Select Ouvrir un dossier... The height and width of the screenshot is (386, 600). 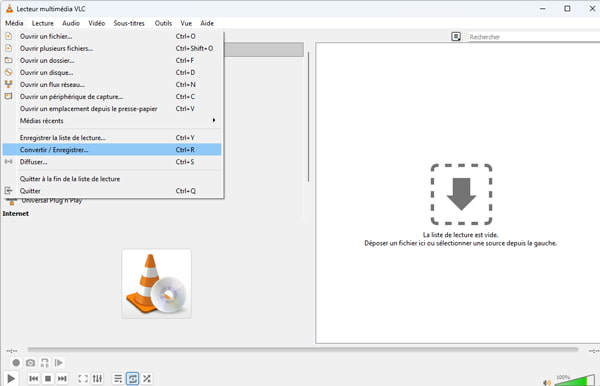(112, 60)
